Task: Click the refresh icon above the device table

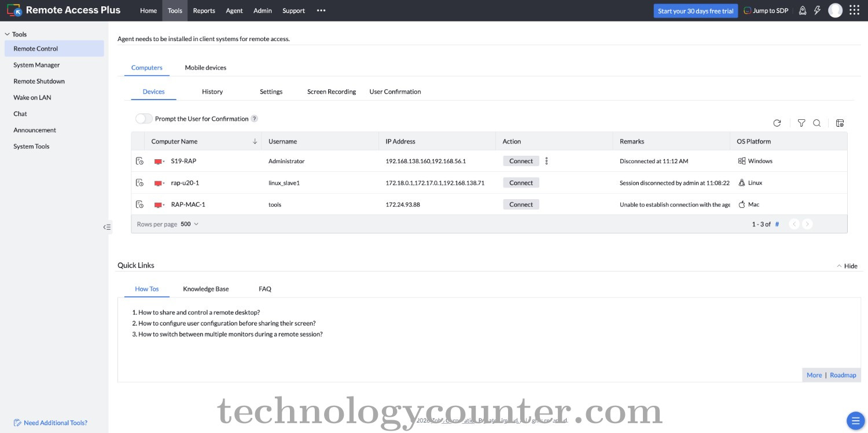Action: 777,123
